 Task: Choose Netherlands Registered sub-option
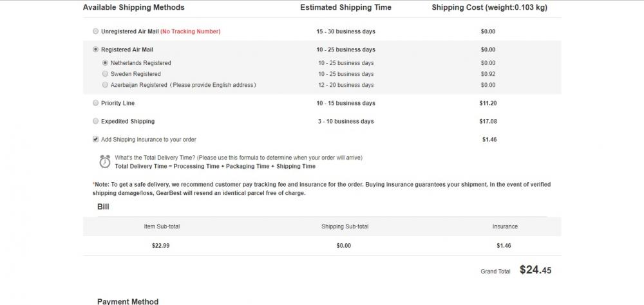point(105,63)
